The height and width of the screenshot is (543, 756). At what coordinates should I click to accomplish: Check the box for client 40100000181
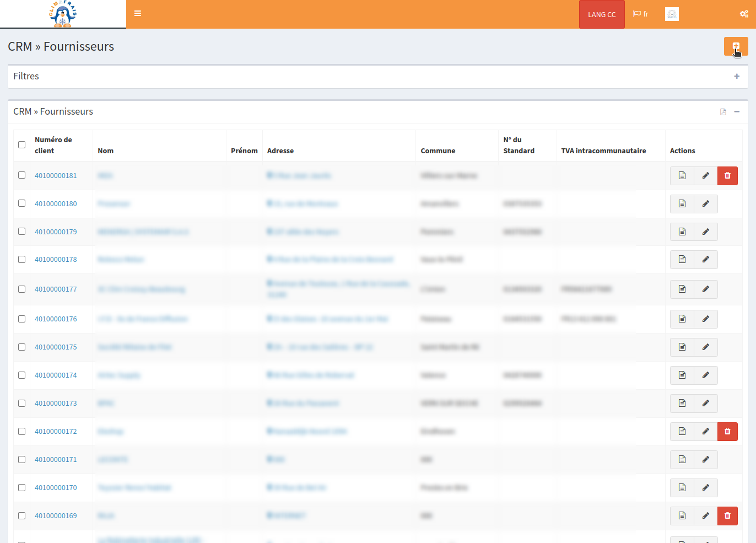click(21, 175)
